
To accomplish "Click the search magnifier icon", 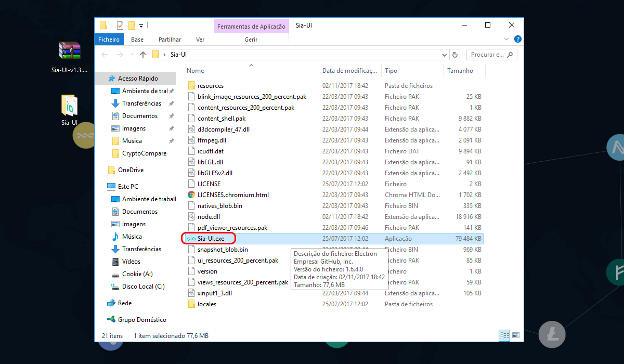I will click(510, 55).
